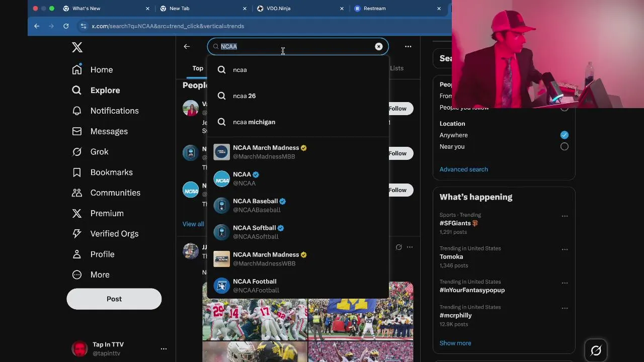The height and width of the screenshot is (362, 644).
Task: Click the site info icon in address bar
Action: [83, 26]
